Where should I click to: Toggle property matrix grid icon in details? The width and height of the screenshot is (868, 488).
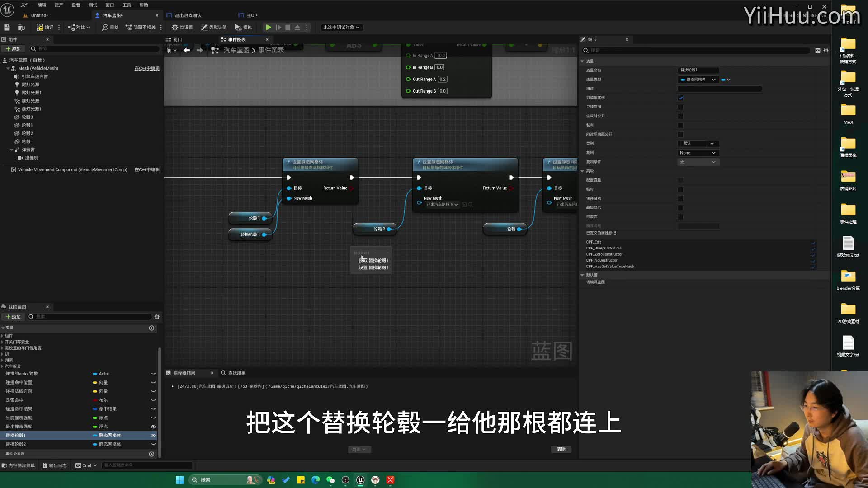coord(818,51)
